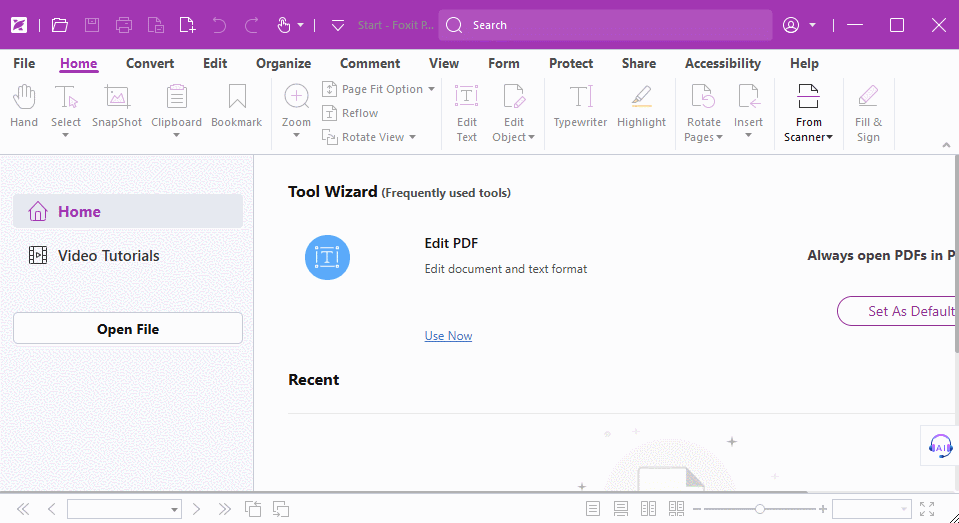Click the blue Edit PDF circle icon
The width and height of the screenshot is (959, 523).
click(327, 258)
